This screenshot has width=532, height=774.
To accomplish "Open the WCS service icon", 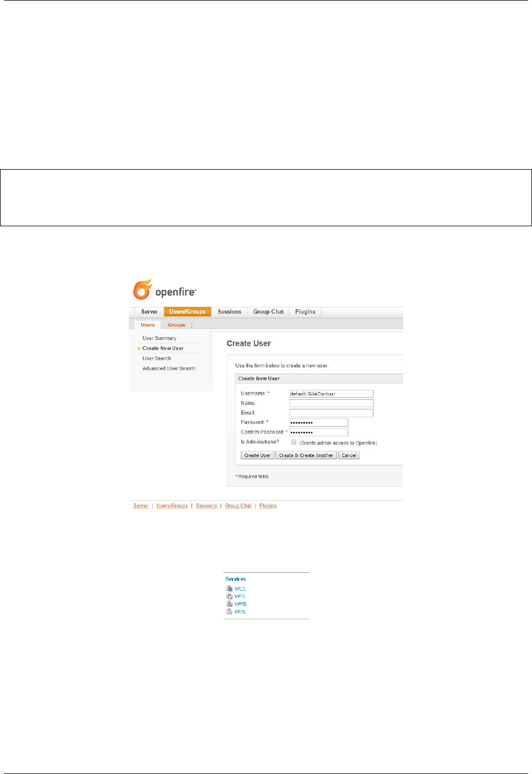I will [229, 589].
